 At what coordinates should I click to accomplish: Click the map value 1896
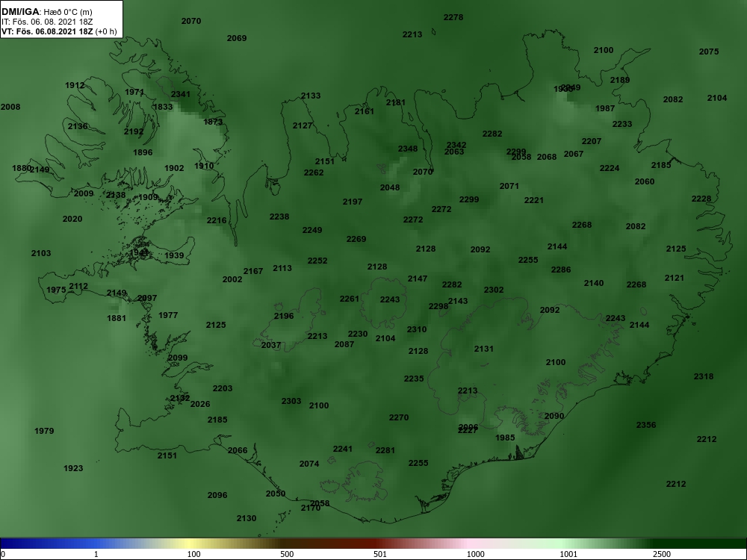tap(143, 152)
